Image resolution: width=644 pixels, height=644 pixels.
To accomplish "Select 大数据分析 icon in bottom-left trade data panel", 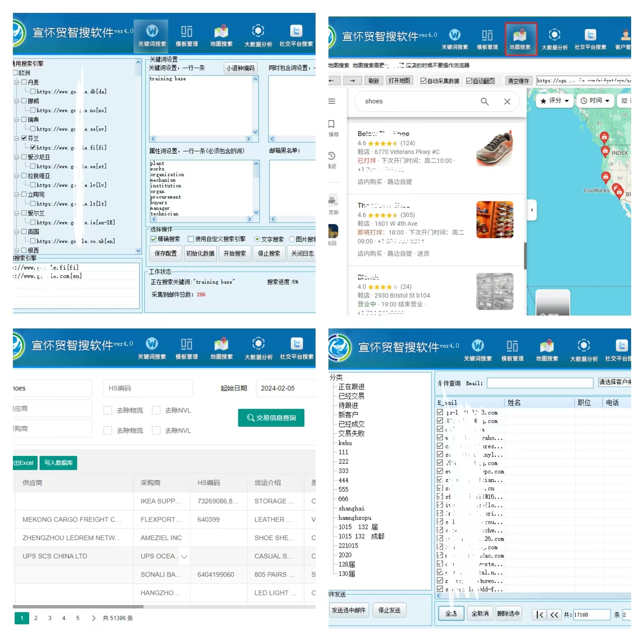I will (258, 348).
